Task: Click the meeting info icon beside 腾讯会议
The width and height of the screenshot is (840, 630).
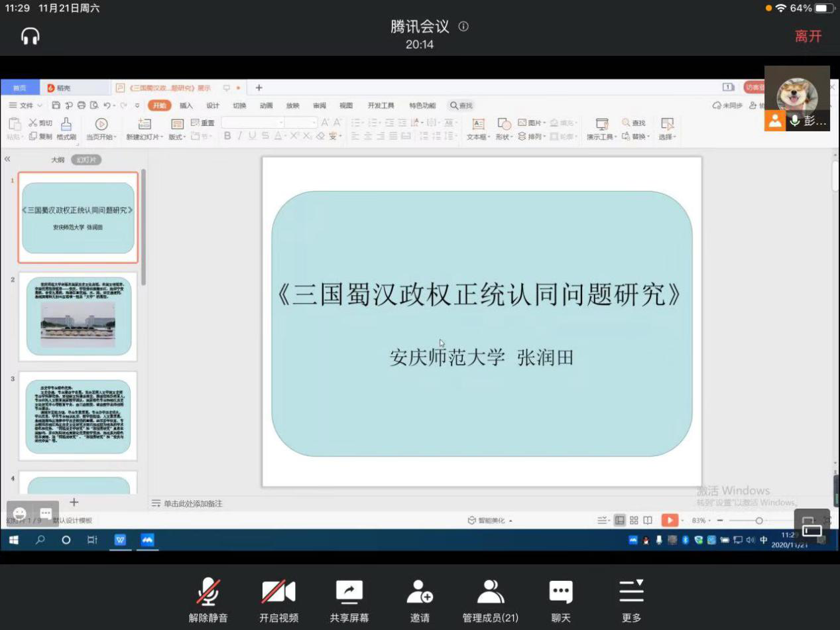Action: [x=463, y=27]
